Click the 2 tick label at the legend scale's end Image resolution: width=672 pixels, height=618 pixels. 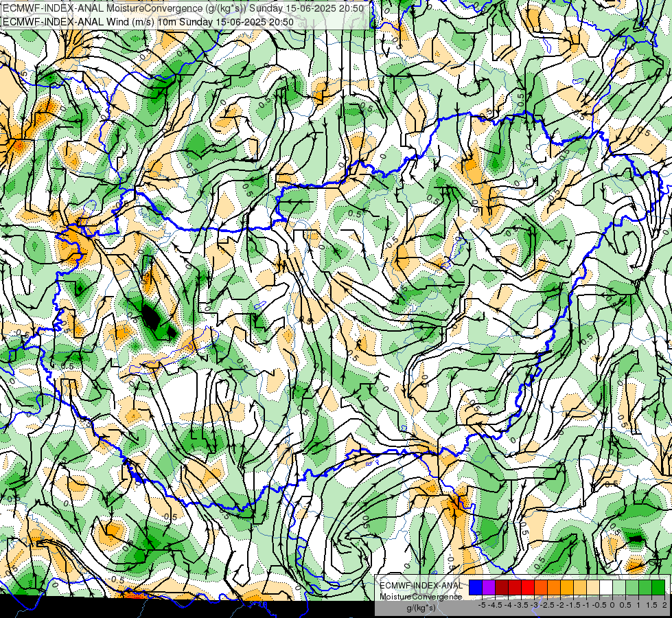[x=664, y=605]
